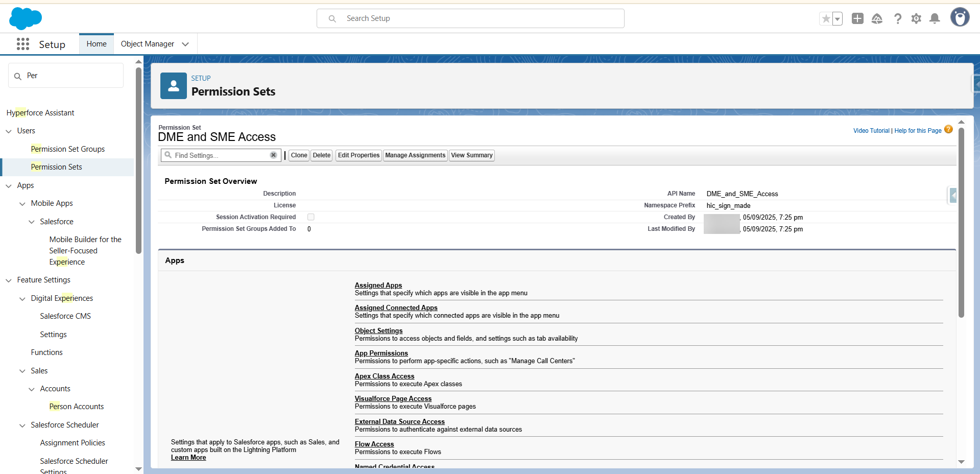980x474 pixels.
Task: Open the Global Actions plus icon
Action: coord(857,19)
